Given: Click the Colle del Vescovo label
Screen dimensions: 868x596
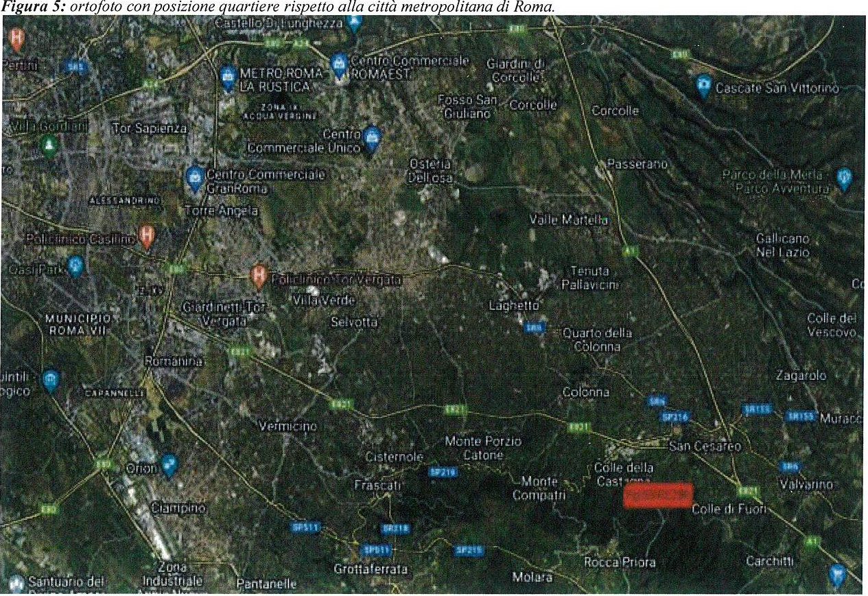Looking at the screenshot, I should (832, 325).
